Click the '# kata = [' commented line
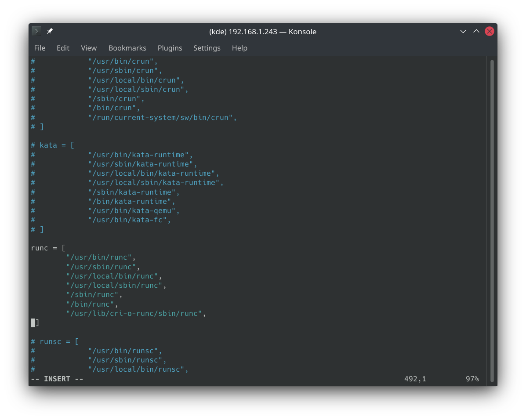Image resolution: width=526 pixels, height=420 pixels. pyautogui.click(x=55, y=145)
